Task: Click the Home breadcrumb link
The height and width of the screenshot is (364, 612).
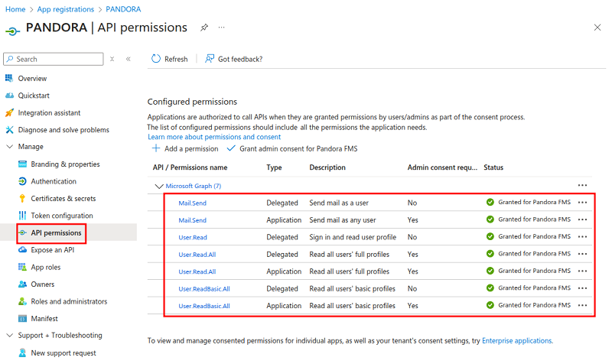Action: [15, 9]
